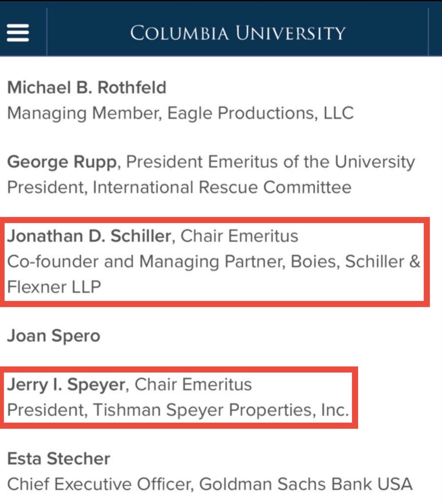Screen dimensions: 442x504
Task: Click 'President Emeritus of the University' text
Action: coord(271,162)
